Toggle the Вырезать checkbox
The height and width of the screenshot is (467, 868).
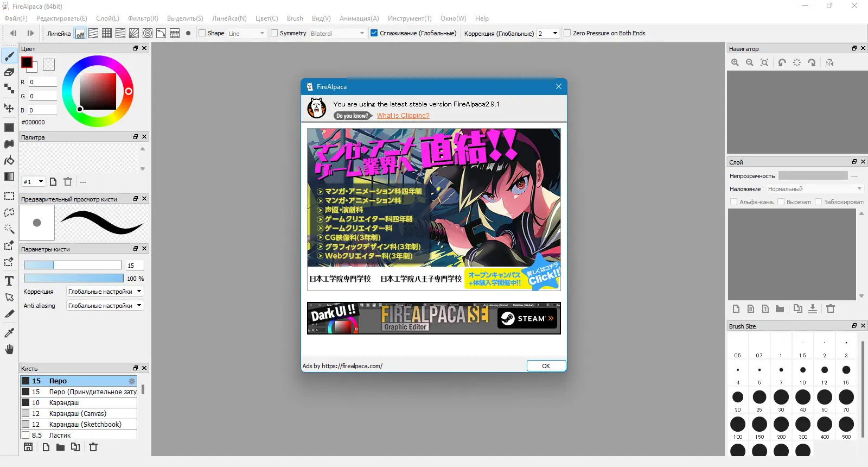[x=781, y=202]
